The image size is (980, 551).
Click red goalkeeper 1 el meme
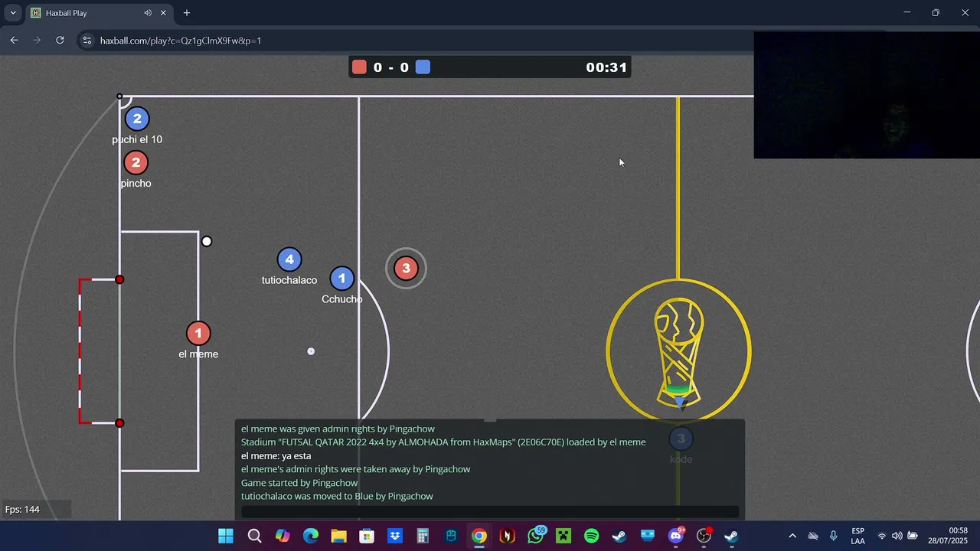[198, 334]
